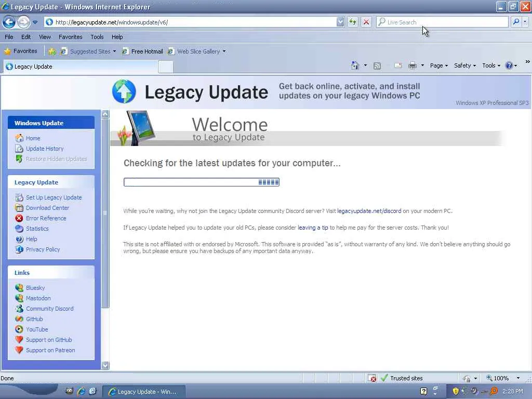
Task: Click the GitHub butterfly icon
Action: pos(19,319)
